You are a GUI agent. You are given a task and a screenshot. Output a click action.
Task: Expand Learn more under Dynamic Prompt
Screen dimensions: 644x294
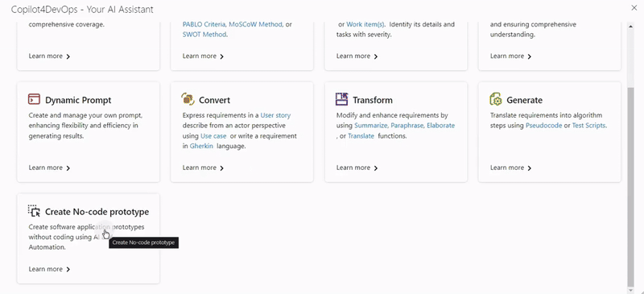point(49,168)
